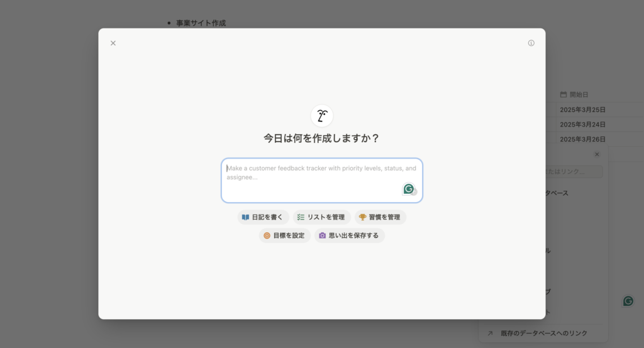Open 既存のデータベースへのリンク option
The width and height of the screenshot is (644, 348).
pos(543,333)
